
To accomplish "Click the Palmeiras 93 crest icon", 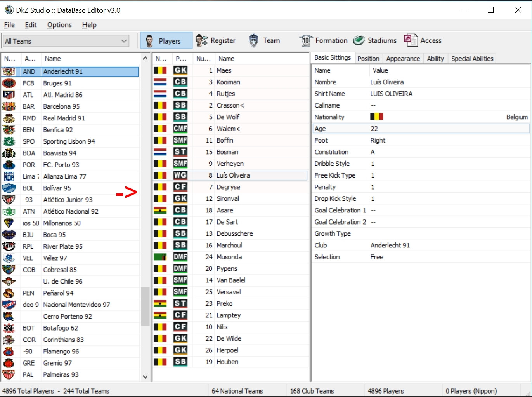I will (x=9, y=374).
